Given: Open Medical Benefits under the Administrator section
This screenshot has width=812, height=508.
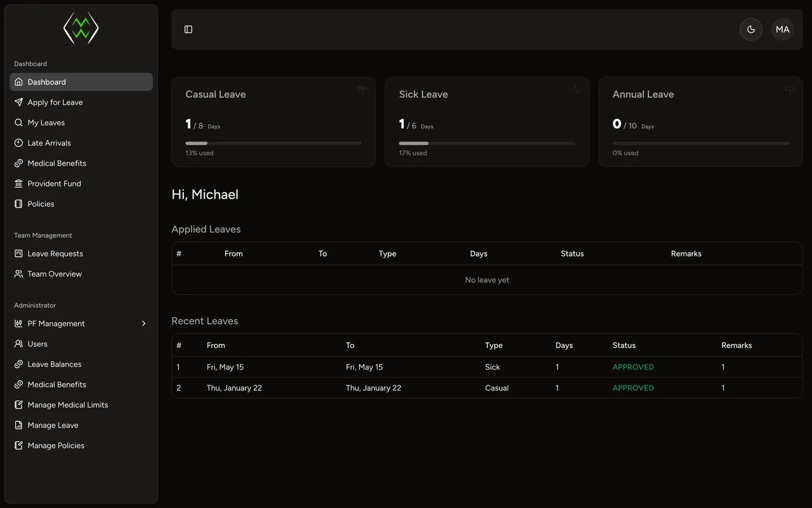Looking at the screenshot, I should [x=81, y=384].
